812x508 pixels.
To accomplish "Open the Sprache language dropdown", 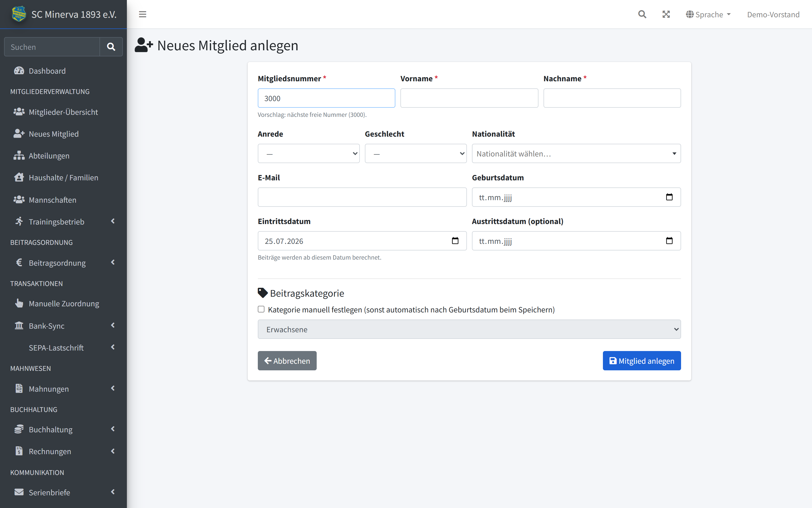I will [708, 14].
